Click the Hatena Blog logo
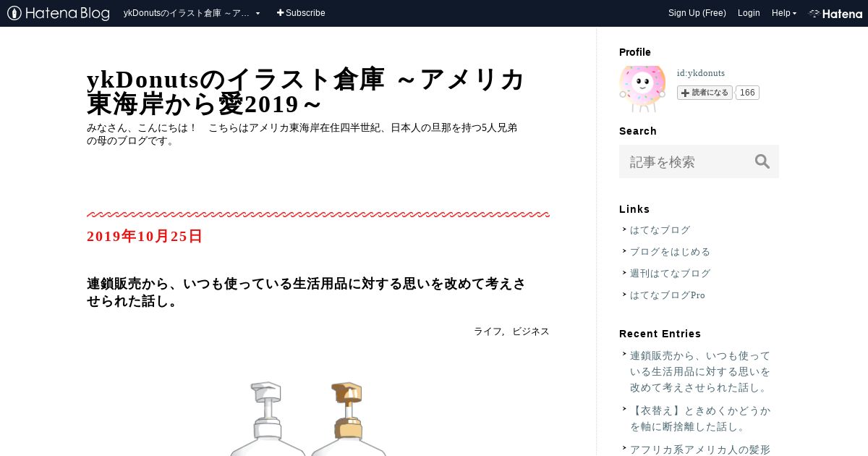This screenshot has height=456, width=868. [58, 13]
